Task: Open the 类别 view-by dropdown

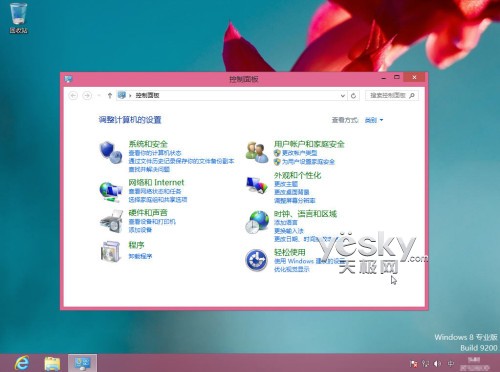Action: tap(374, 120)
